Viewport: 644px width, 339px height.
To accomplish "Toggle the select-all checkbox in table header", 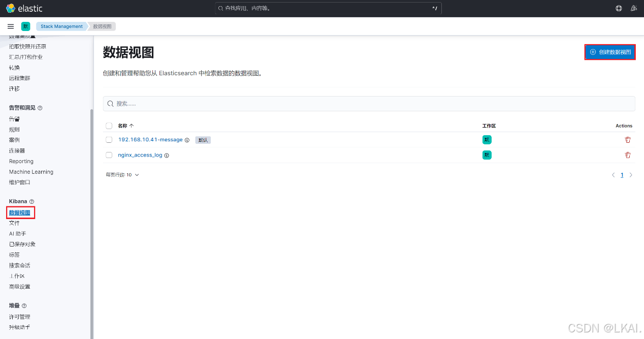I will pos(109,126).
